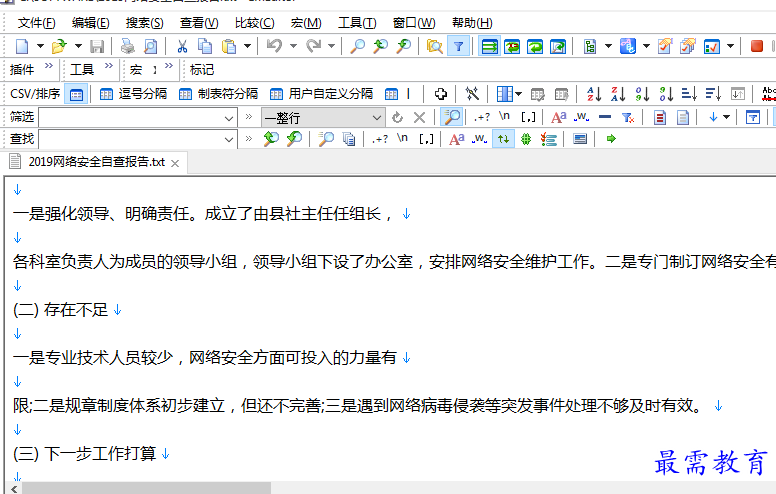Toggle incremental search magnifier on filter bar

(451, 117)
